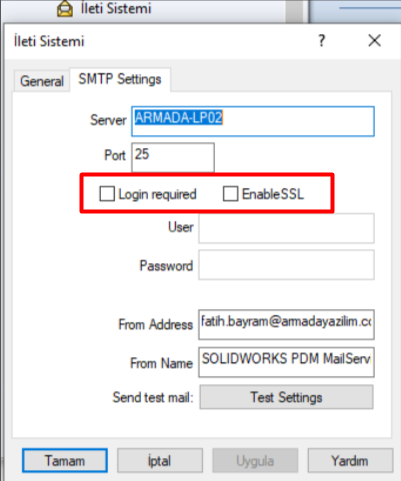The height and width of the screenshot is (481, 401).
Task: Select the SMTP Settings tab
Action: point(120,79)
